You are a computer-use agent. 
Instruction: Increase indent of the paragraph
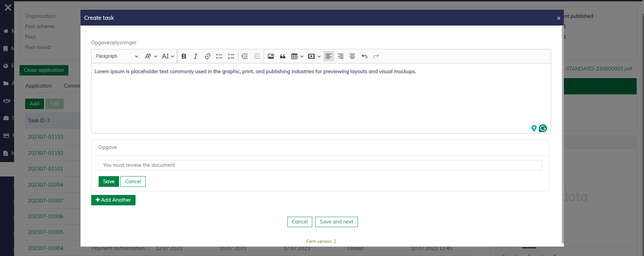click(x=245, y=56)
